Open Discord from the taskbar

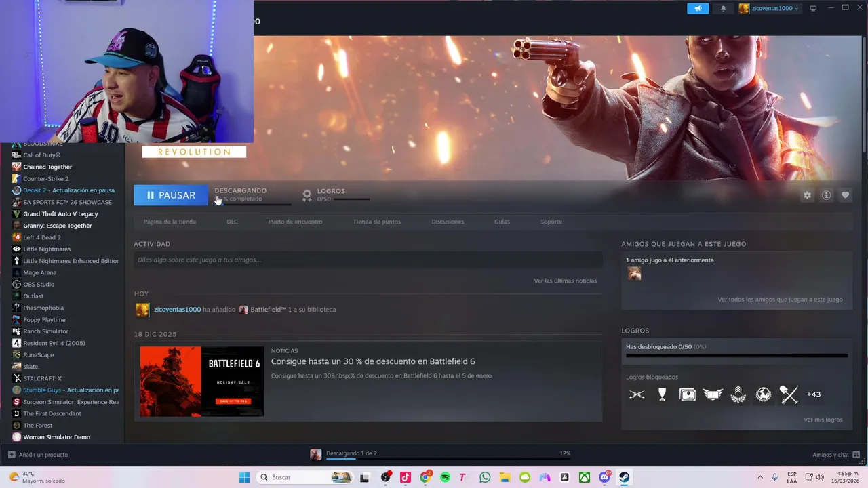(x=604, y=477)
